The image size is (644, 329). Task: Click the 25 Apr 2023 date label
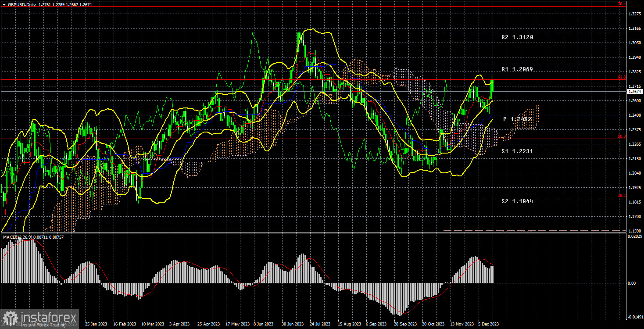click(x=208, y=324)
